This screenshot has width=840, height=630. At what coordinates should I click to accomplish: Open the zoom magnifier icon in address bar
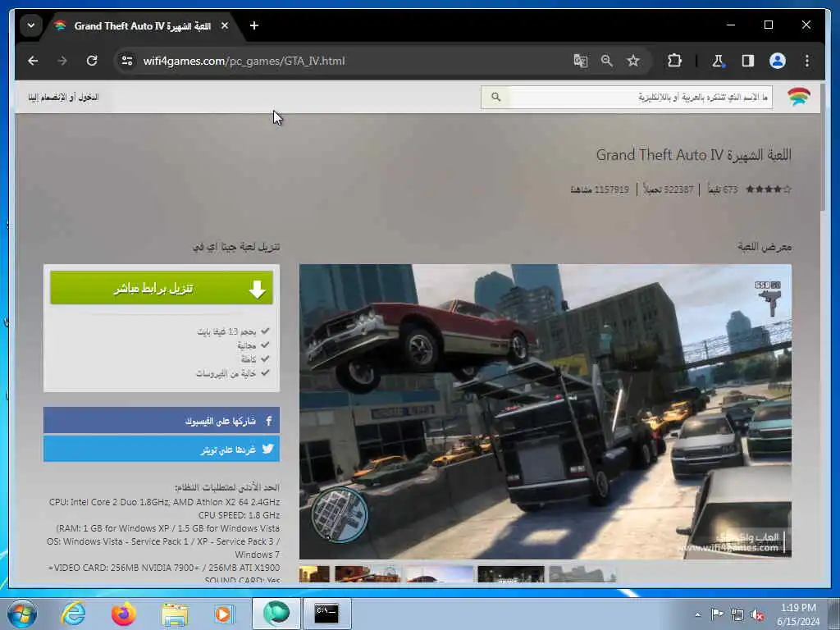click(606, 61)
